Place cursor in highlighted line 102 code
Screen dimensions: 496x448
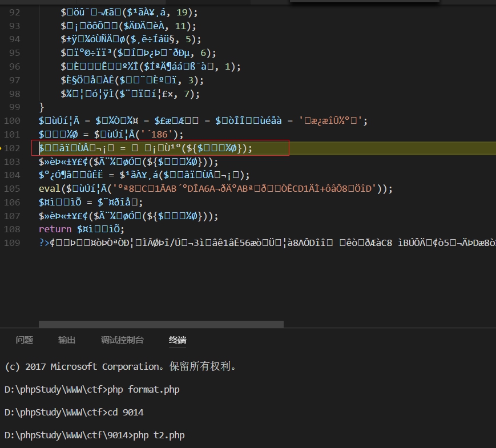point(146,148)
